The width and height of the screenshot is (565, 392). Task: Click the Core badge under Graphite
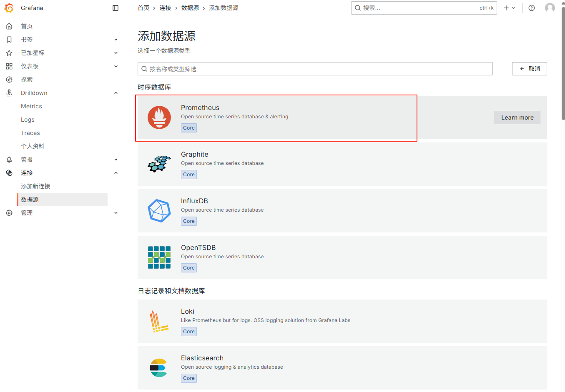[189, 175]
